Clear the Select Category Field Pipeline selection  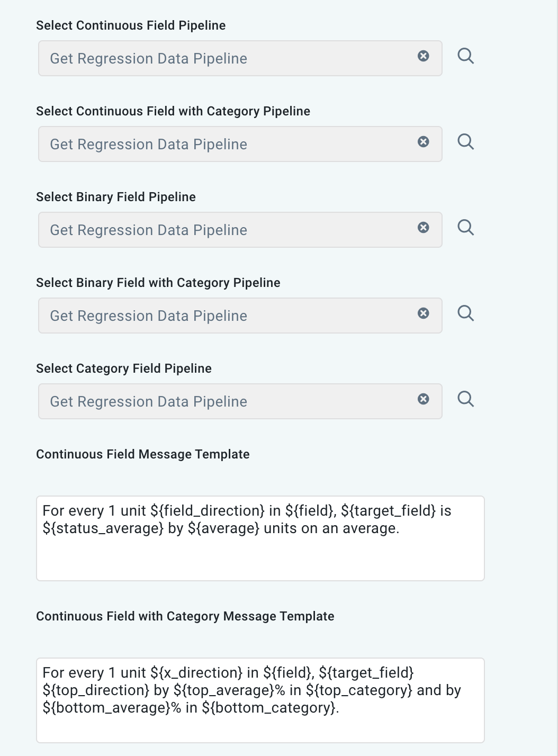tap(423, 399)
